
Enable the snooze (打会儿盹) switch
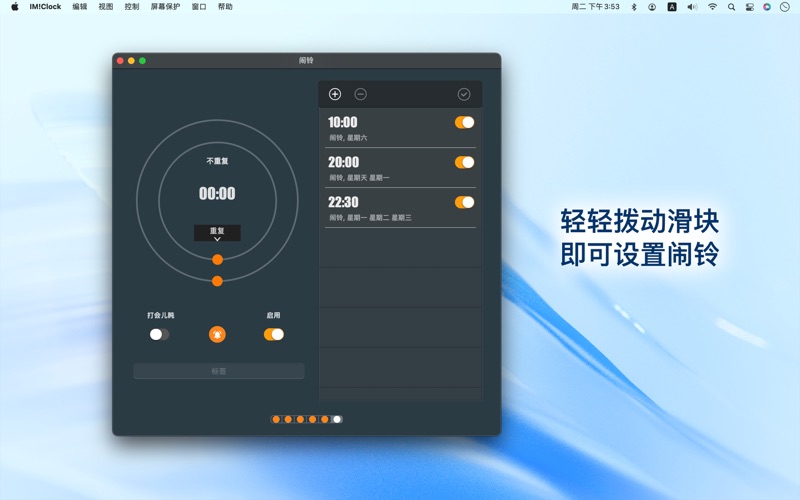click(x=159, y=334)
